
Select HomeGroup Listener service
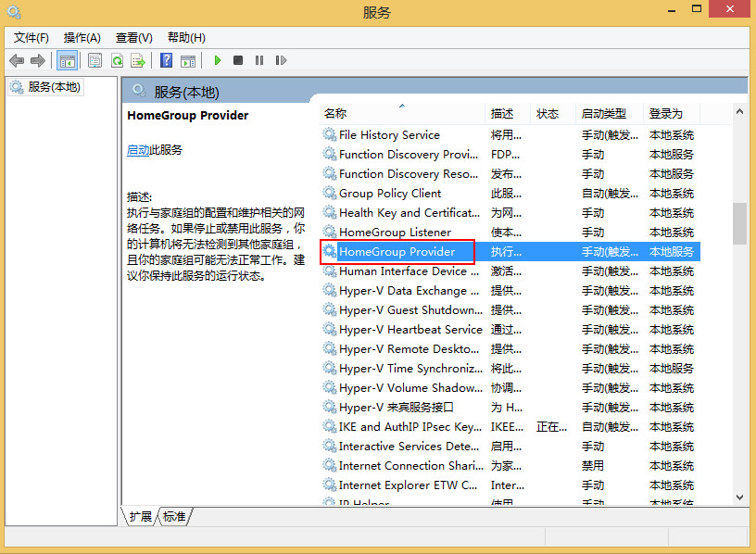click(510, 232)
